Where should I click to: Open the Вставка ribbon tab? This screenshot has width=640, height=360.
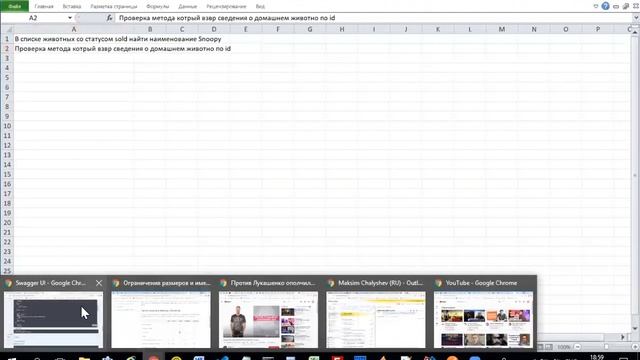[x=72, y=7]
